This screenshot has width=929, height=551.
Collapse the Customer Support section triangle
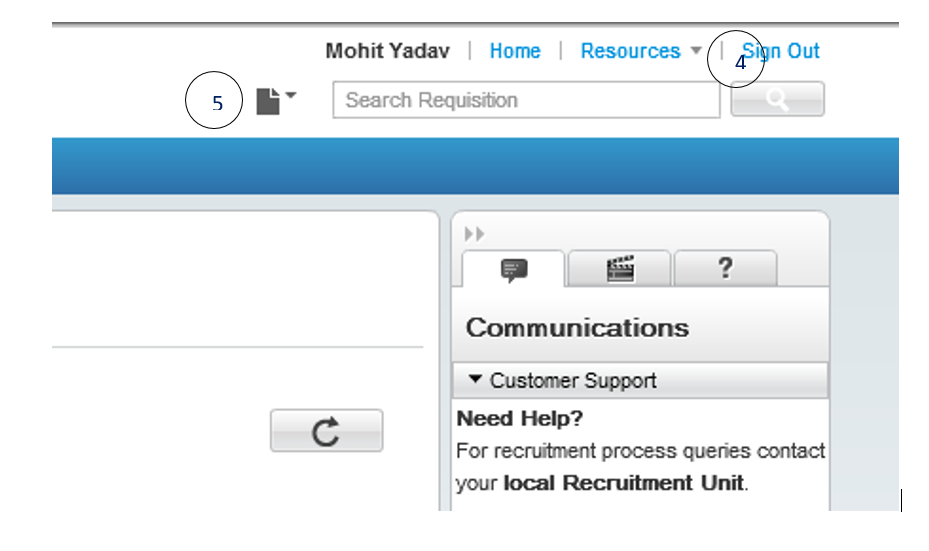[475, 380]
